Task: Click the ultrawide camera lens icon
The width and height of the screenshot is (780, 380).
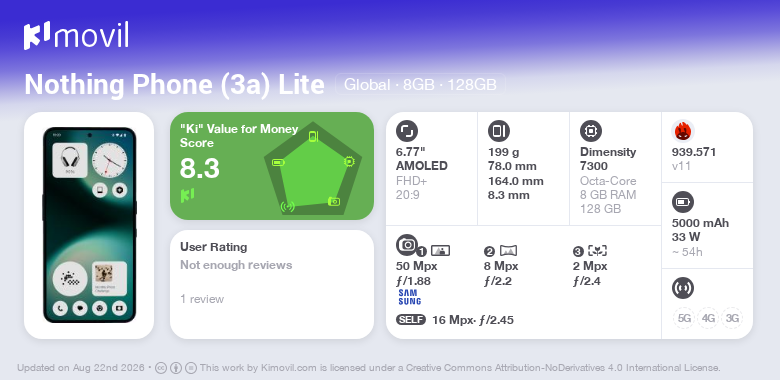Action: coord(508,251)
